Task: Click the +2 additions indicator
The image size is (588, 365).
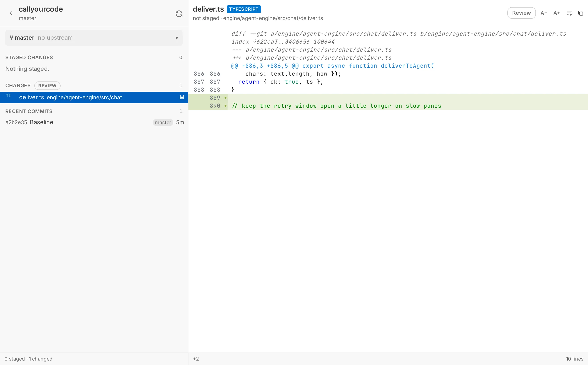Action: tap(196, 359)
